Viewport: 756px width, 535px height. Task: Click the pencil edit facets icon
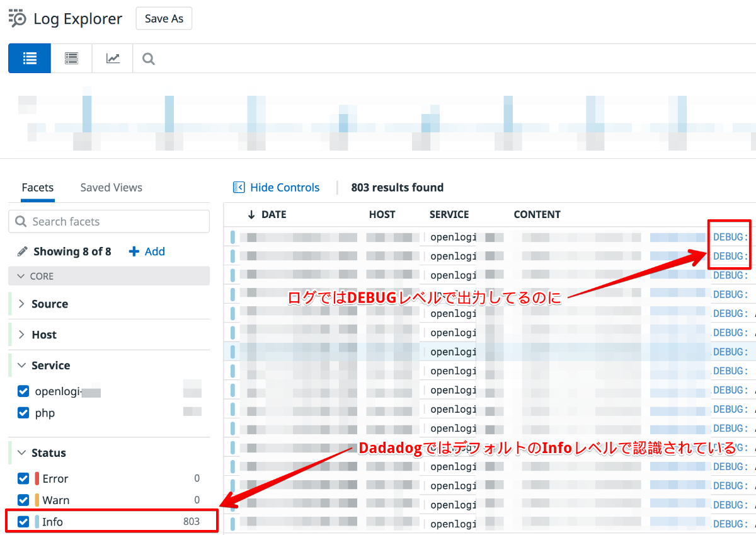point(22,251)
